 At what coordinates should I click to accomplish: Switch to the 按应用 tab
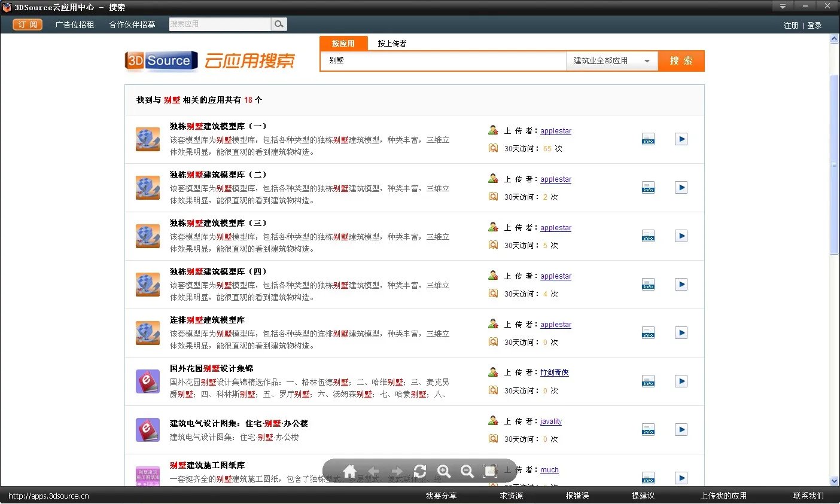[343, 42]
